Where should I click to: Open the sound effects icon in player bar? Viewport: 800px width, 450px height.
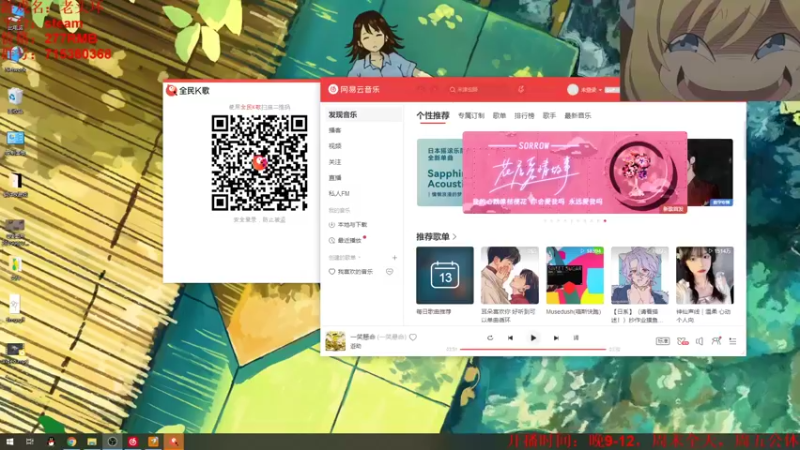pyautogui.click(x=683, y=341)
